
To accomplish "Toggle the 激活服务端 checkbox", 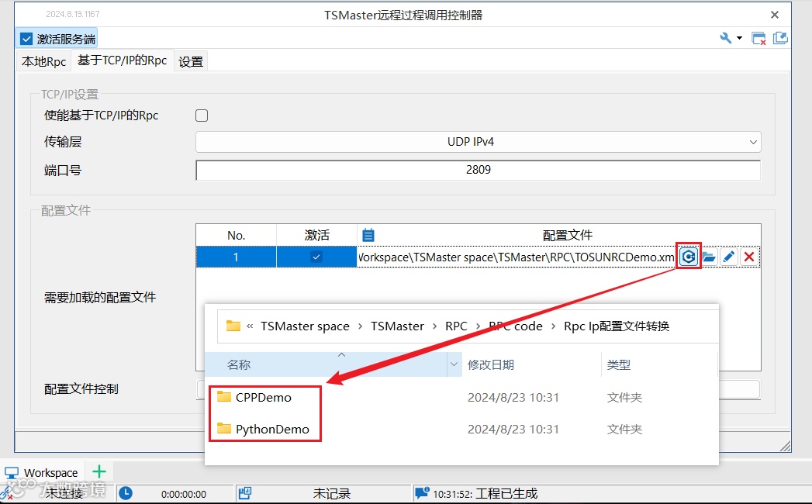I will click(26, 39).
